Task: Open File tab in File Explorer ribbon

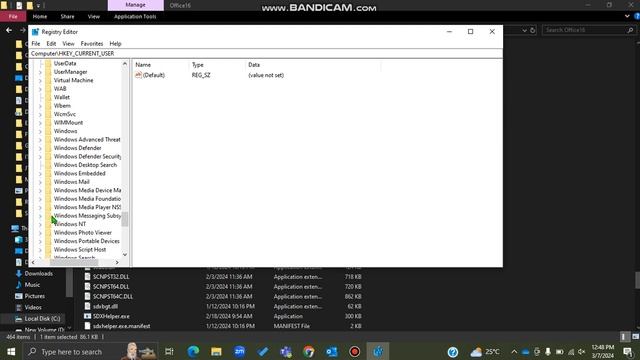Action: 13,16
